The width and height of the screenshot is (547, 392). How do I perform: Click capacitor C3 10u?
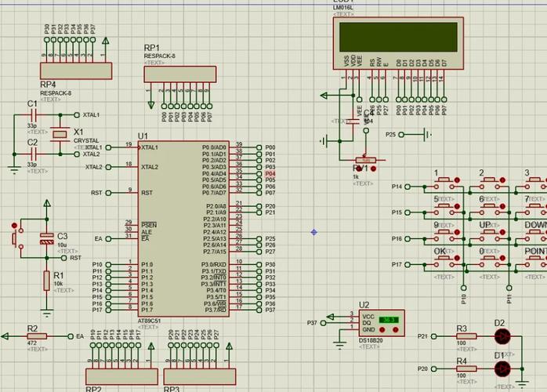coord(46,238)
